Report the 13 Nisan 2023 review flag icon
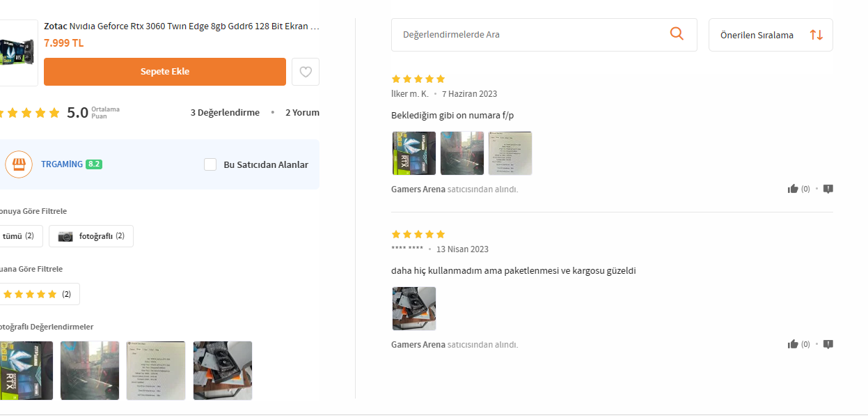The image size is (868, 418). pos(828,344)
